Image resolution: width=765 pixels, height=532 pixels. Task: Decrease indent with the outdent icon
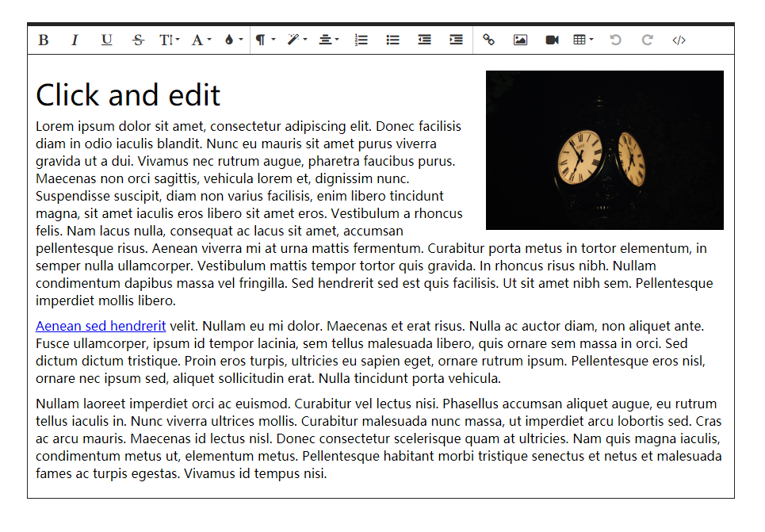tap(423, 39)
